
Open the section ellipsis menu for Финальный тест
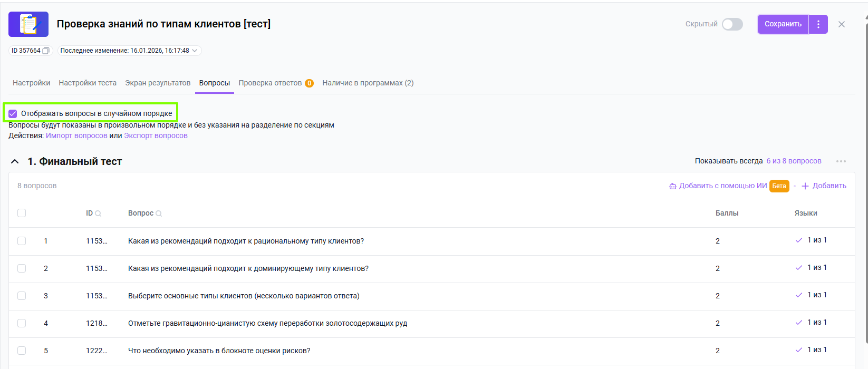pyautogui.click(x=841, y=161)
